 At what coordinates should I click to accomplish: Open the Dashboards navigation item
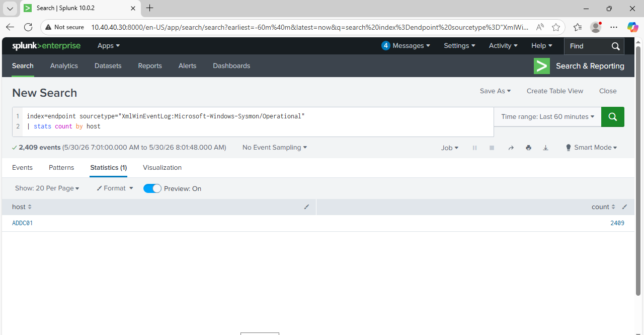tap(231, 66)
